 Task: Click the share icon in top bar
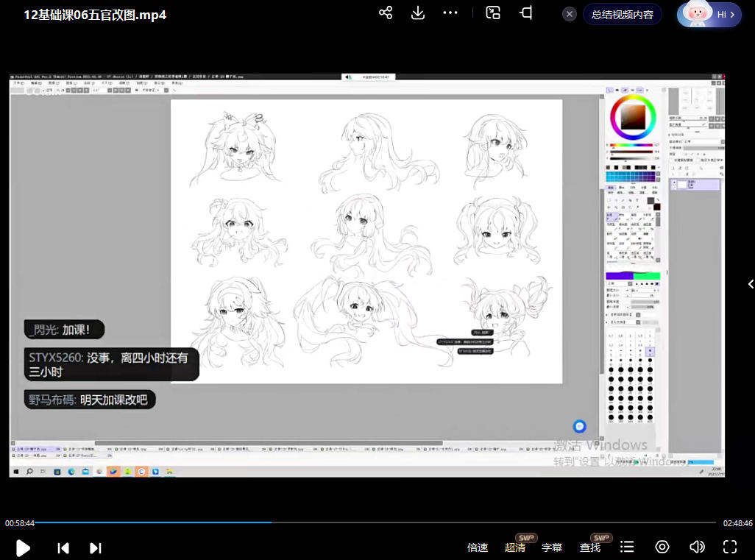click(386, 13)
